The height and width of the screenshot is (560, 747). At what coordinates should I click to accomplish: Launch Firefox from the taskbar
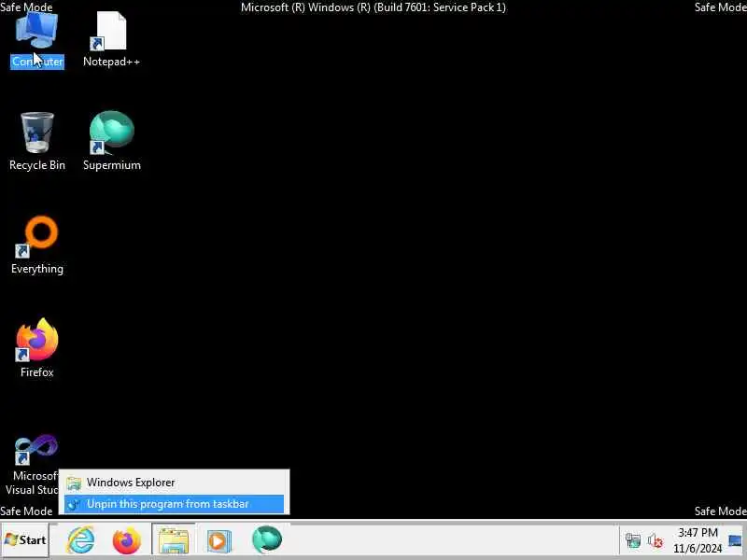coord(127,540)
